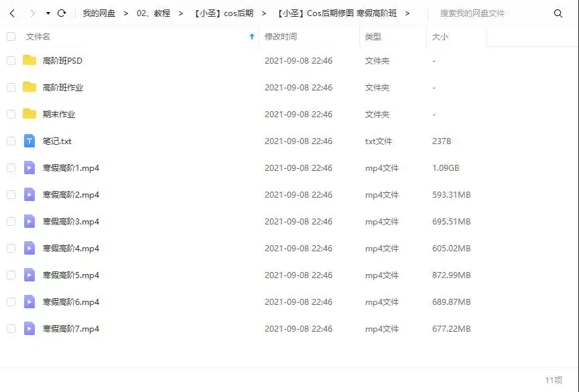Click the magnifier search icon
The height and width of the screenshot is (392, 579).
[558, 13]
